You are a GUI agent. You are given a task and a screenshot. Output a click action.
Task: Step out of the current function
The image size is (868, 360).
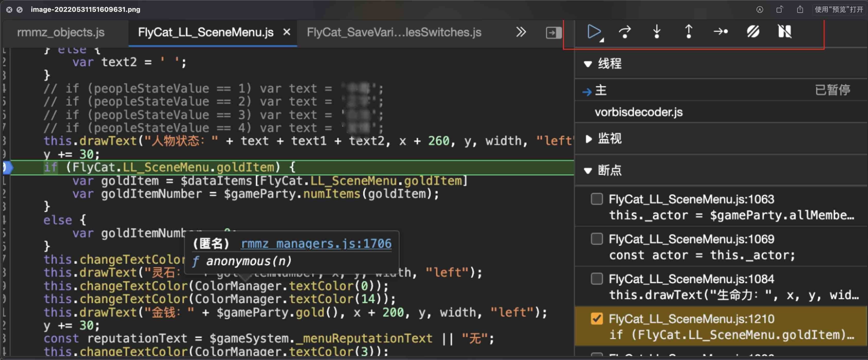(x=689, y=32)
